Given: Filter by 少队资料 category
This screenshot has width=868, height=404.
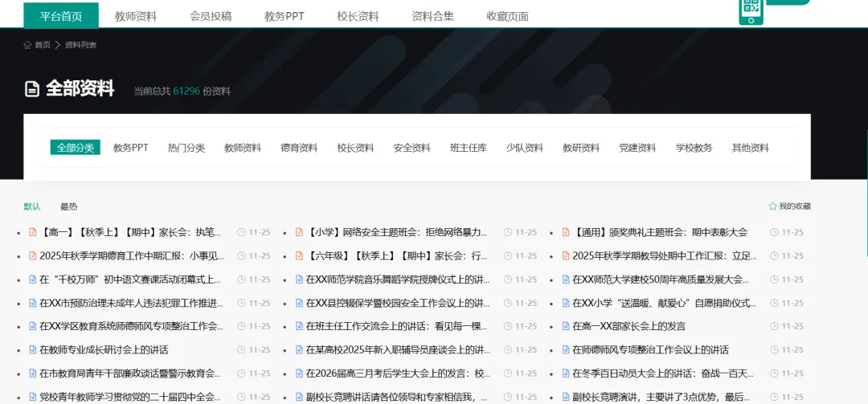Looking at the screenshot, I should [525, 148].
